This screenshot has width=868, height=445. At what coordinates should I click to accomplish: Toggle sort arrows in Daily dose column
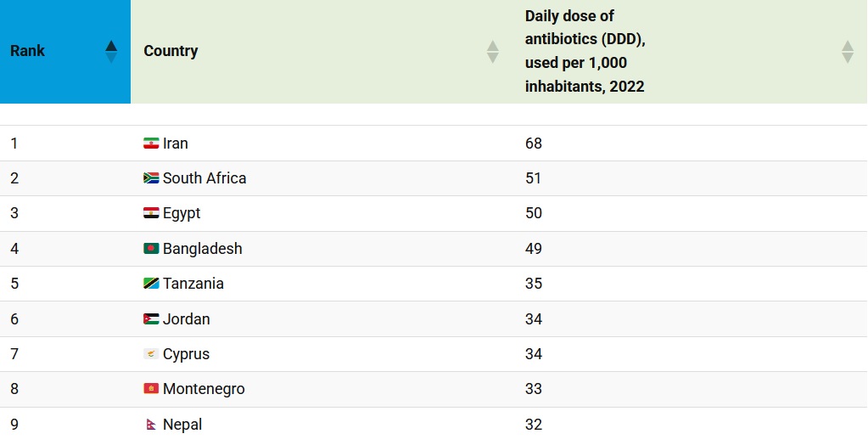(x=847, y=52)
